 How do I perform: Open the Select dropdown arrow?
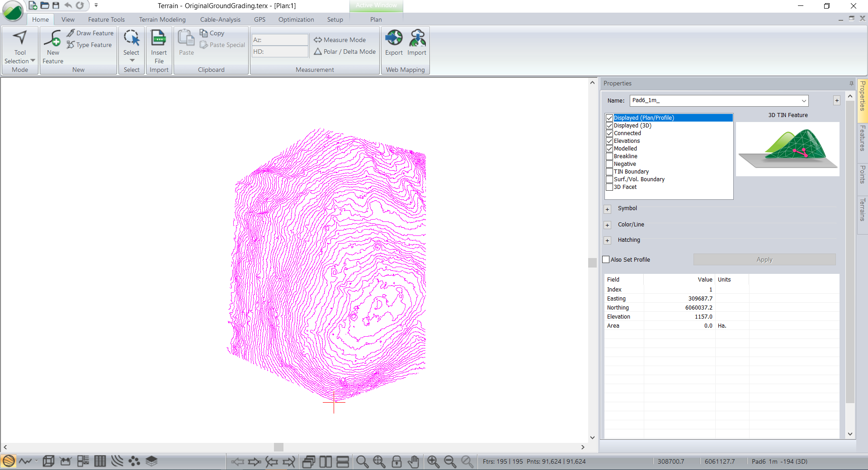(x=132, y=60)
